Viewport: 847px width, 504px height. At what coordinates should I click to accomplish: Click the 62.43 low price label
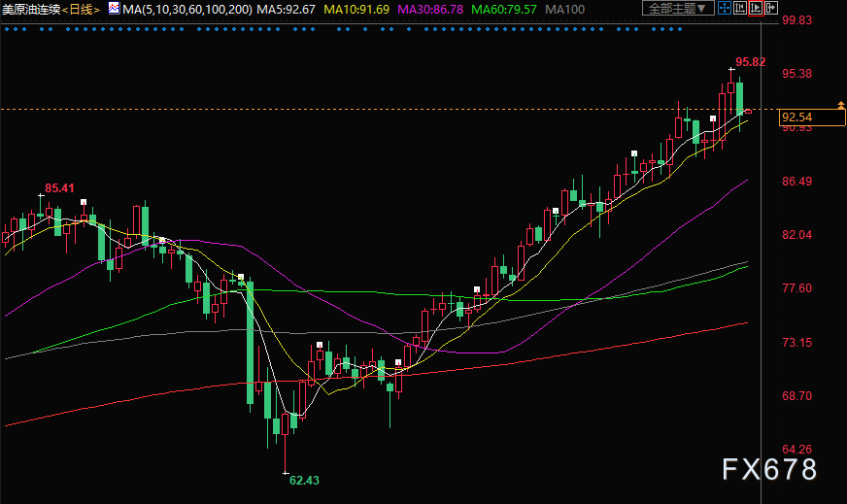(x=304, y=481)
